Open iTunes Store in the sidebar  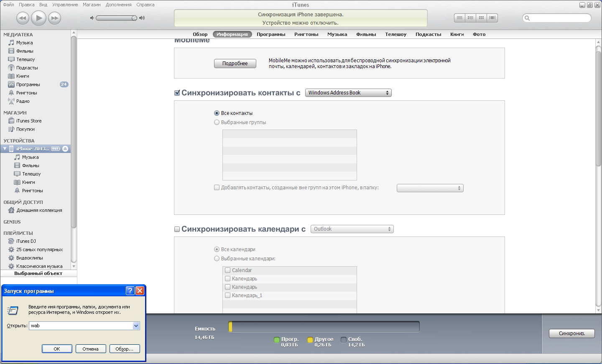tap(29, 121)
